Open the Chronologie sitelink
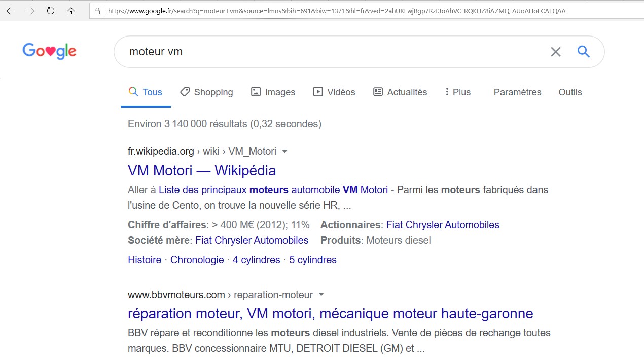 (197, 260)
